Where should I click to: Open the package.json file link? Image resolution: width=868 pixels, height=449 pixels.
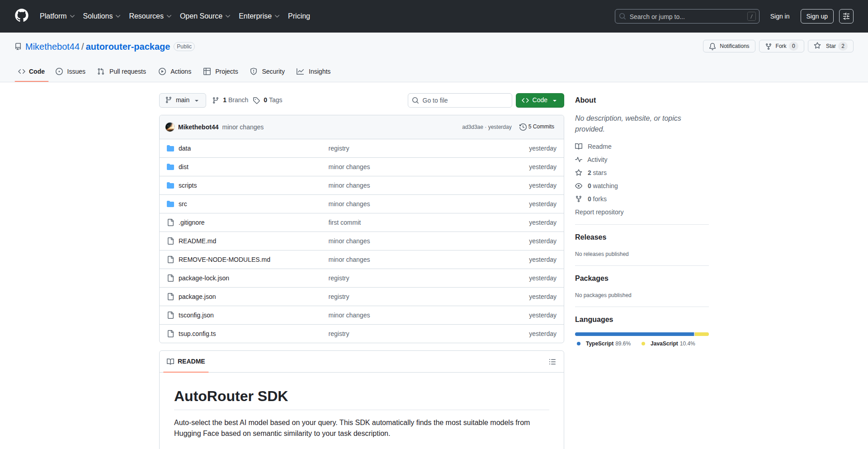click(197, 297)
